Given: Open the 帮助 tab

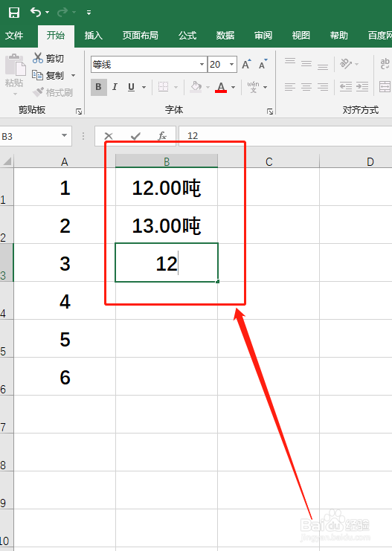Looking at the screenshot, I should tap(339, 36).
